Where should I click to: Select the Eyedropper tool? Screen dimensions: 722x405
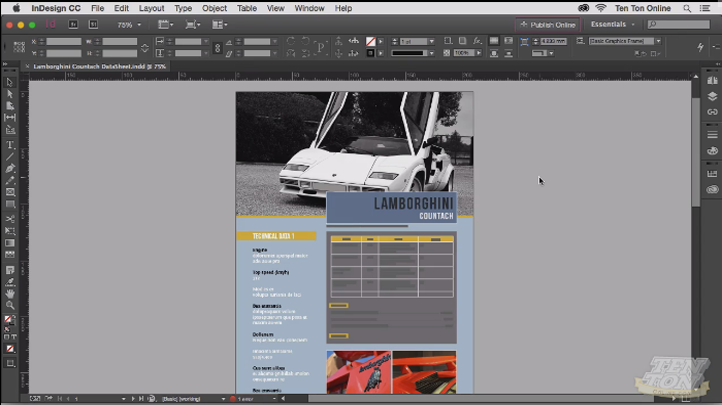coord(10,282)
